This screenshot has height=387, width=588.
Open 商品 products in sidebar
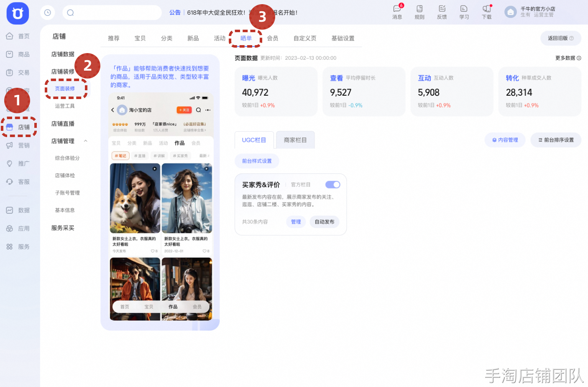18,54
